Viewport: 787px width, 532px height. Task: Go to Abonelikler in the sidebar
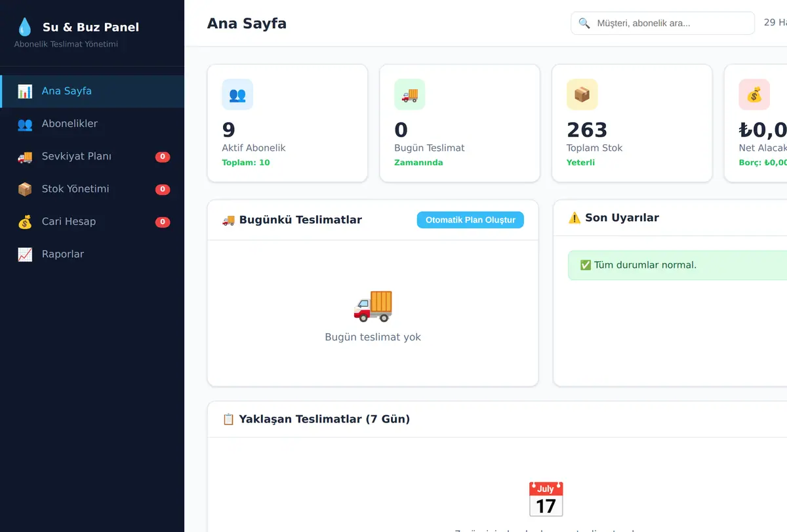tap(92, 124)
